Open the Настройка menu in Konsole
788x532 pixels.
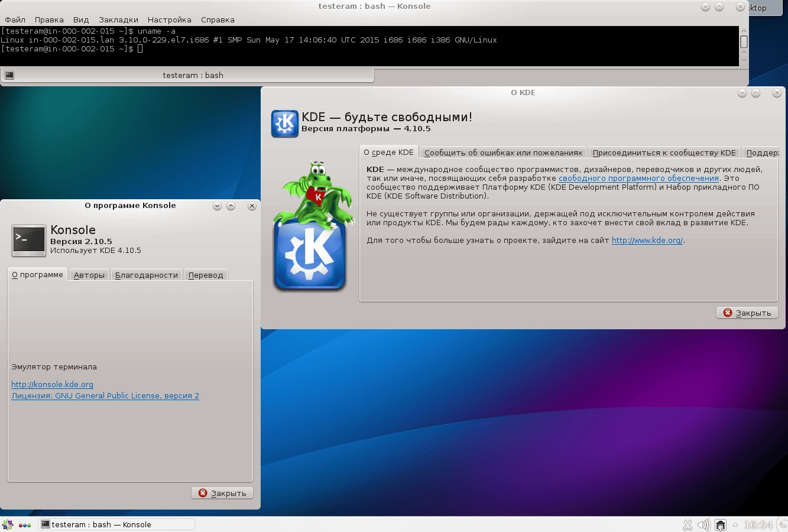pos(170,20)
